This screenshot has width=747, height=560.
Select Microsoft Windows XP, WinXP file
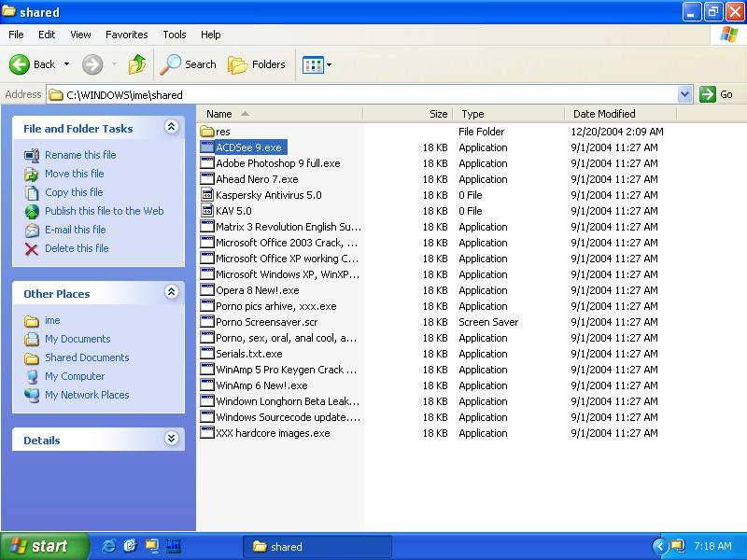coord(288,274)
